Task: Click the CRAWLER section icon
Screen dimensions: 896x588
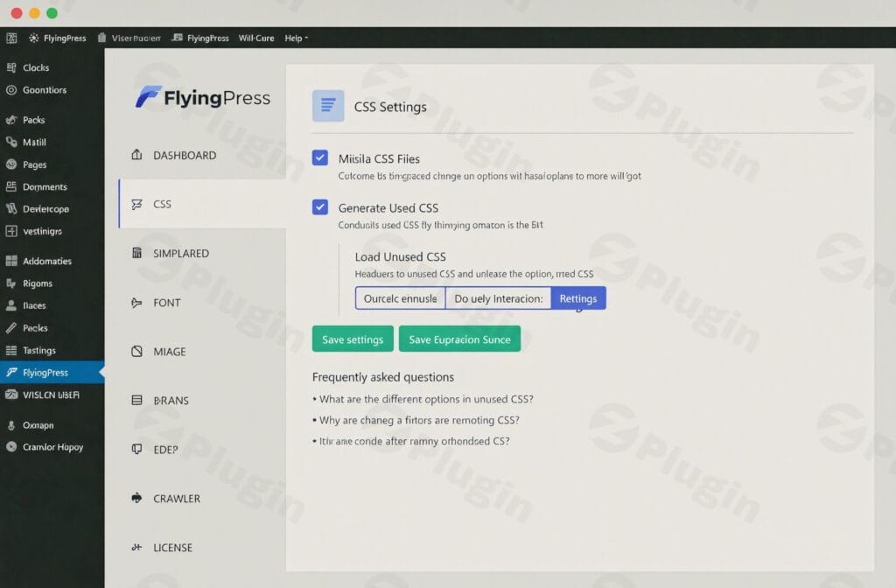Action: point(136,498)
